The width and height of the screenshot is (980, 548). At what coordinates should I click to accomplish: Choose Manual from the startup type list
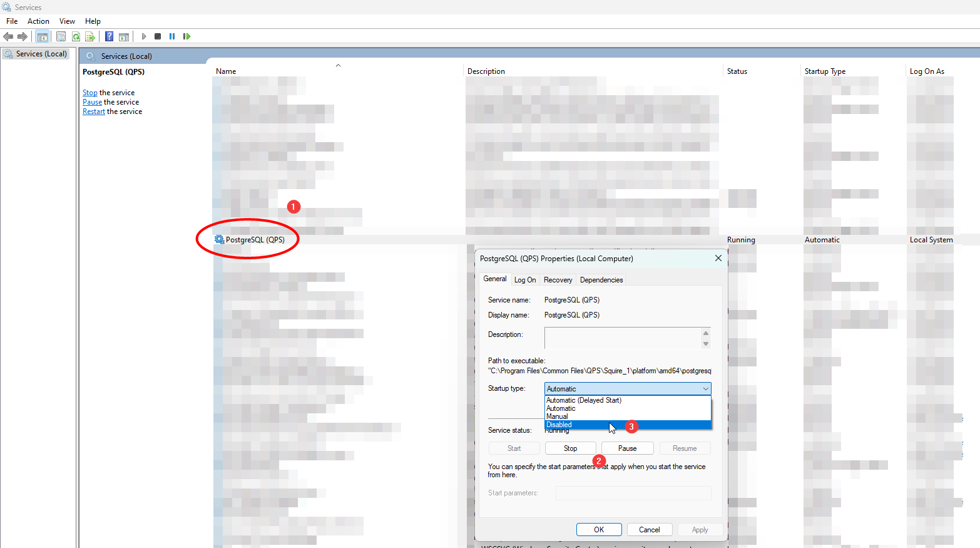[628, 416]
